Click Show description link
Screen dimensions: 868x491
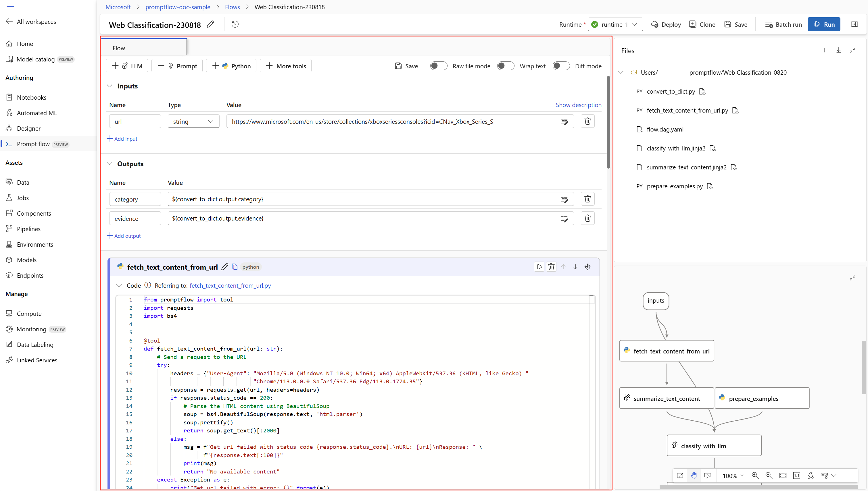point(579,105)
